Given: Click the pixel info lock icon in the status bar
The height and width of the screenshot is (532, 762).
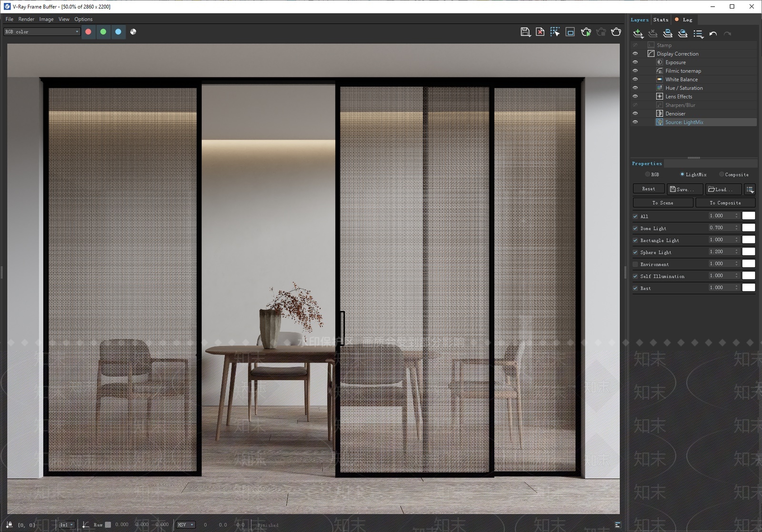Looking at the screenshot, I should [x=10, y=524].
